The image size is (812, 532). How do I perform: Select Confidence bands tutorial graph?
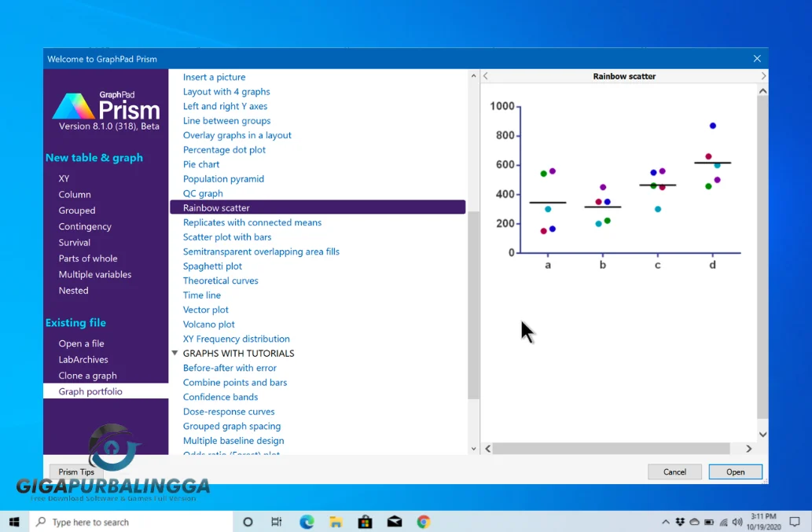click(220, 397)
